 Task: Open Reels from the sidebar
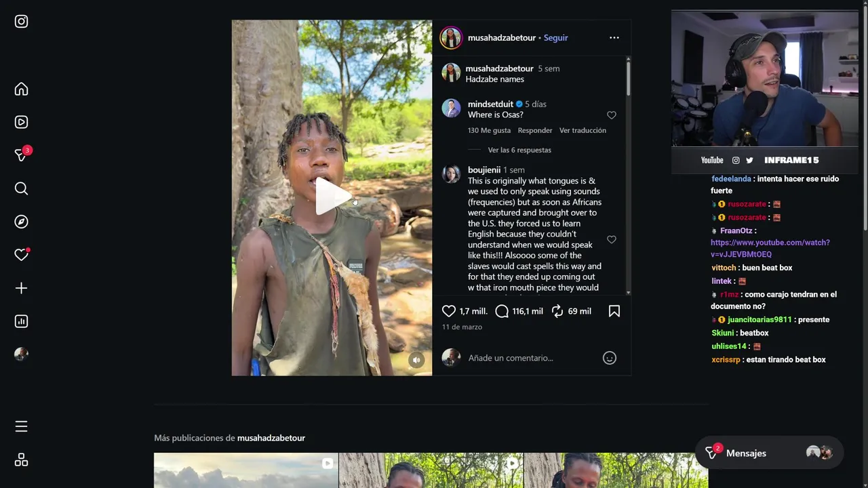(x=21, y=122)
